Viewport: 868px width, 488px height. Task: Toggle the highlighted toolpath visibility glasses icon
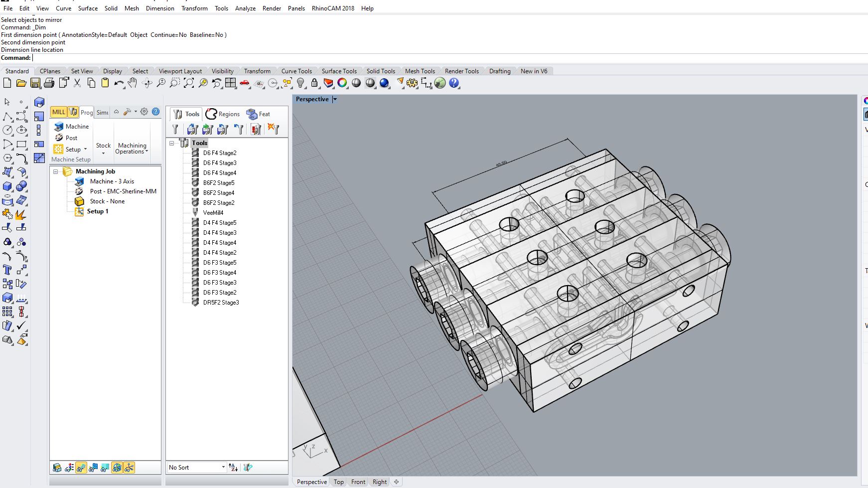(81, 468)
